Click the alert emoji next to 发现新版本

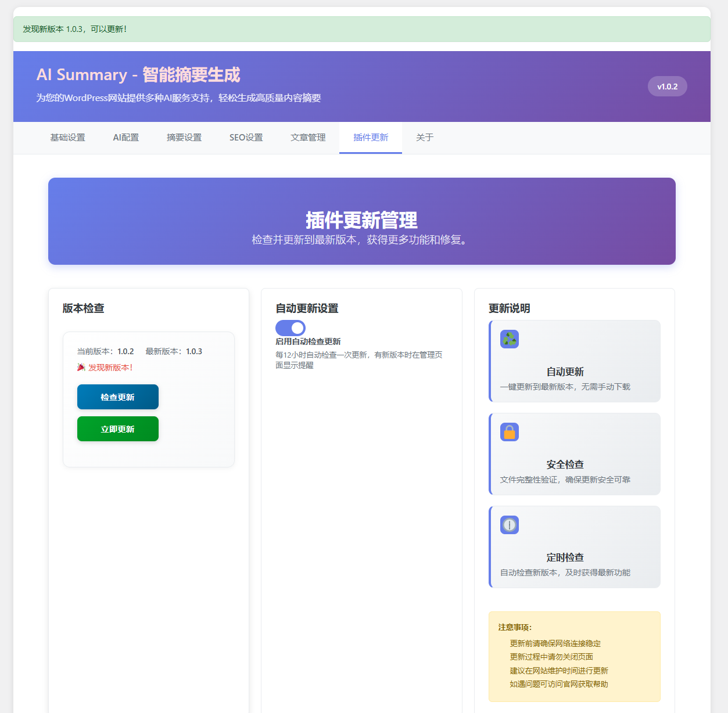(81, 367)
